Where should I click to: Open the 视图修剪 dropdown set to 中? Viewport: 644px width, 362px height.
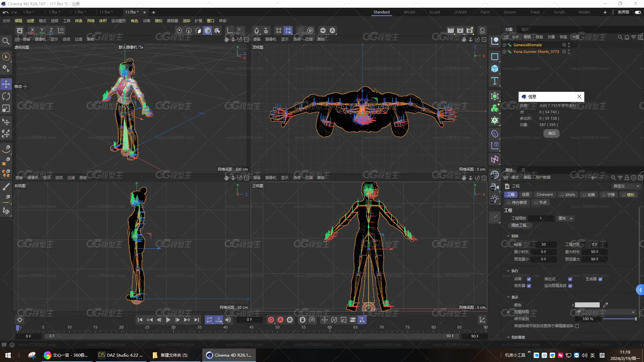tap(605, 312)
